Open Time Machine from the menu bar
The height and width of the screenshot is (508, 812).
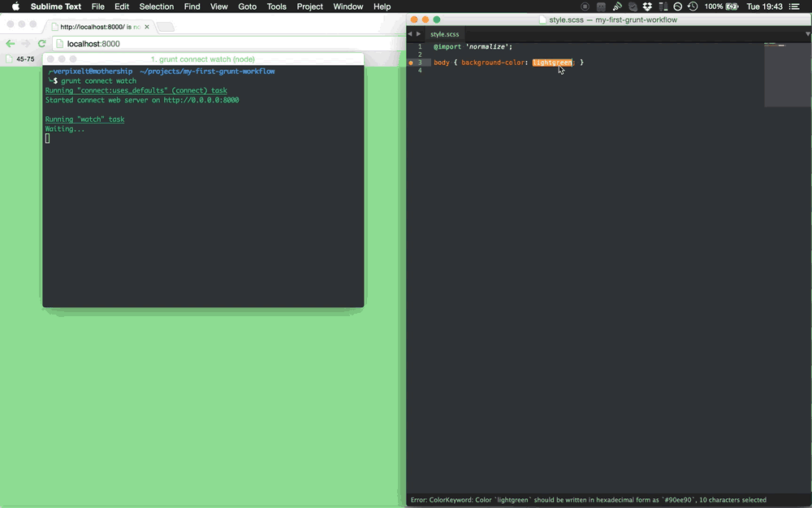click(693, 7)
